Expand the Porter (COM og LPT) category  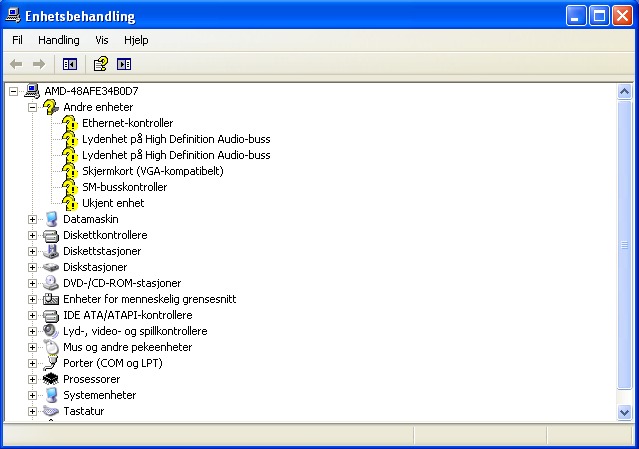32,363
